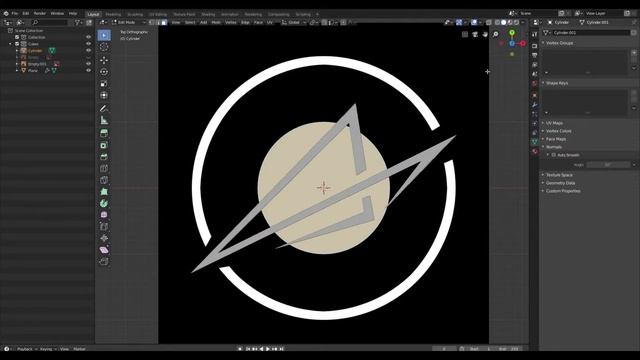Image resolution: width=640 pixels, height=360 pixels.
Task: Switch to face select mode
Action: pyautogui.click(x=164, y=22)
